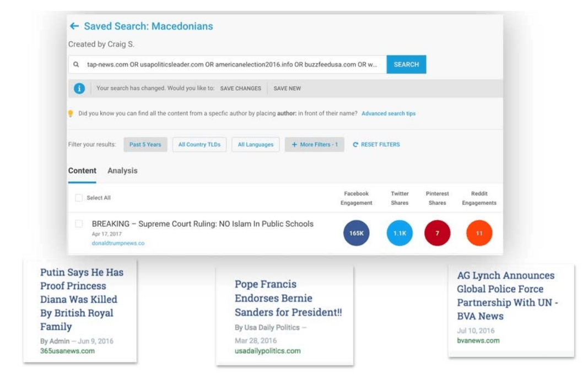Click the blue SEARCH button

(406, 64)
